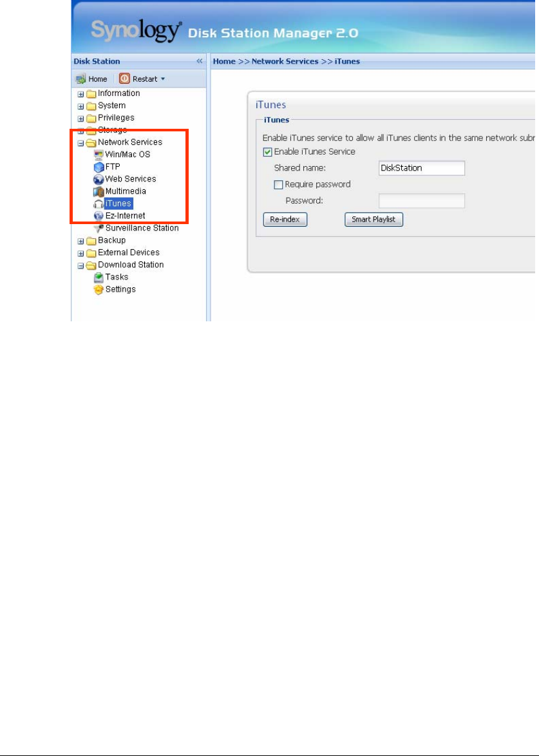Click the Re-index button
This screenshot has height=756, width=539.
pyautogui.click(x=285, y=220)
